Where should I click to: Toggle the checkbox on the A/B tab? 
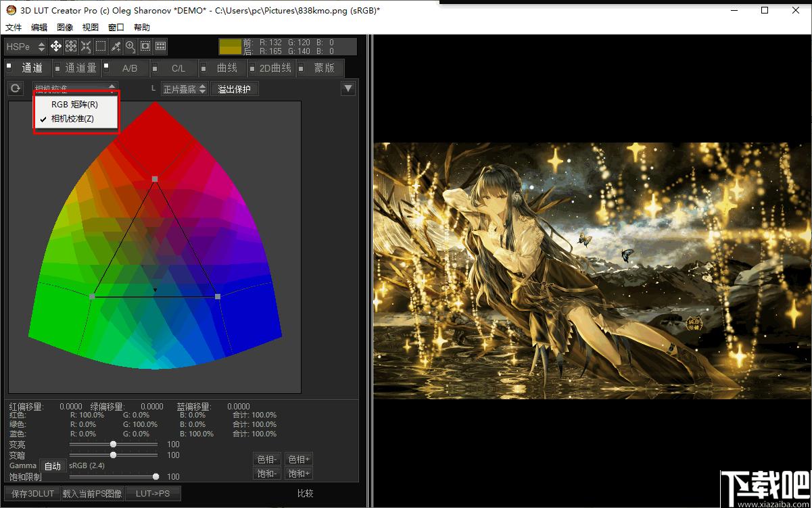click(106, 68)
